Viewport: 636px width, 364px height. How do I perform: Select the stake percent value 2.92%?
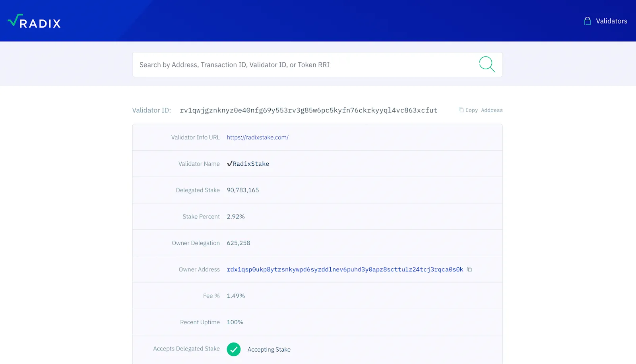pyautogui.click(x=236, y=217)
